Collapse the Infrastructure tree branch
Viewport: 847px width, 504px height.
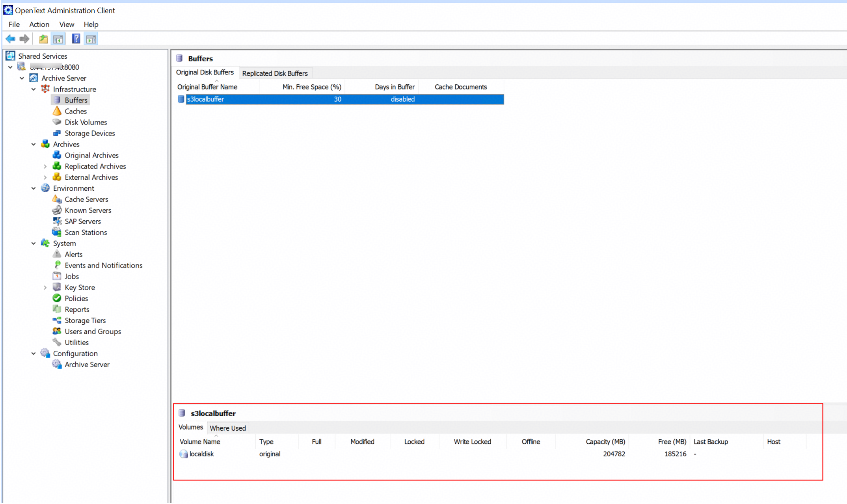click(34, 89)
